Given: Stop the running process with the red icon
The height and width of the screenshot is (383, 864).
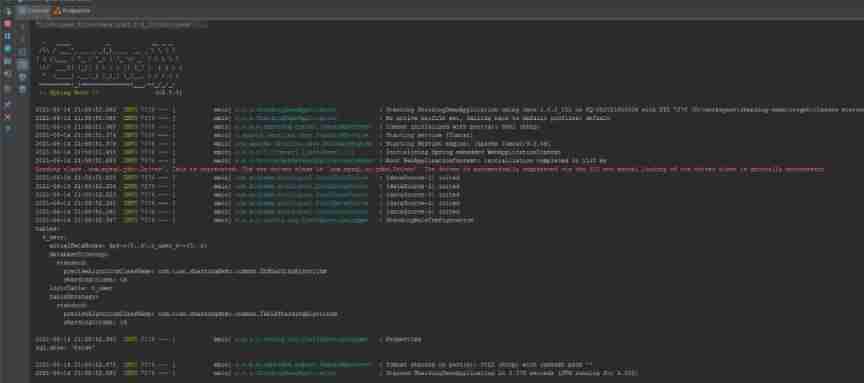Looking at the screenshot, I should pos(8,24).
